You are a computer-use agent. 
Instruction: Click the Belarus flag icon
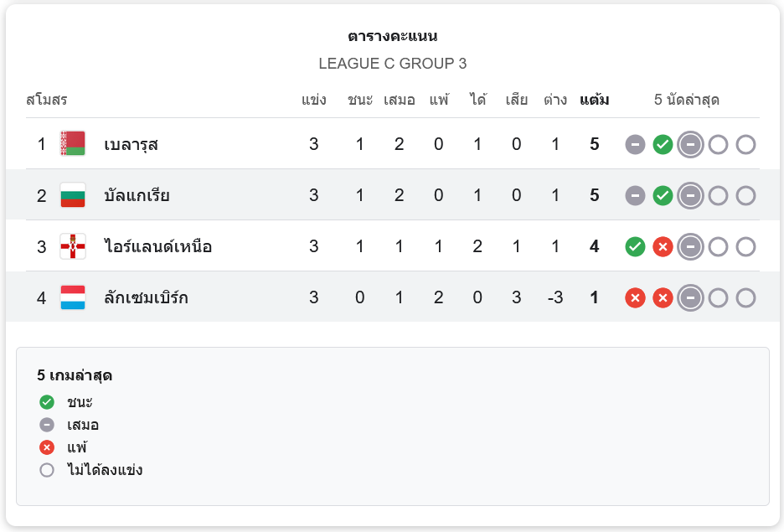coord(73,144)
